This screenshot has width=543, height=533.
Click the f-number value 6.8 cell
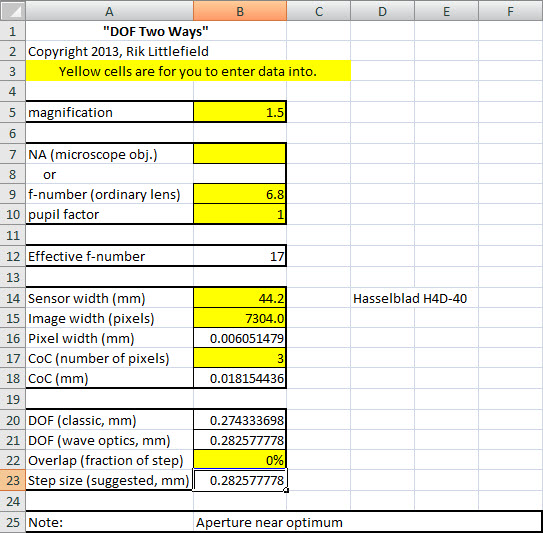240,194
